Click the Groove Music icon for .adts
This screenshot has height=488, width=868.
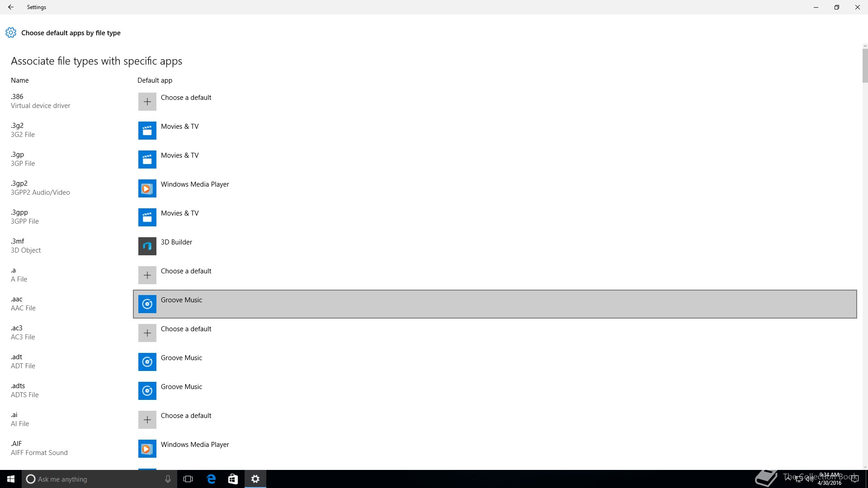pos(147,391)
